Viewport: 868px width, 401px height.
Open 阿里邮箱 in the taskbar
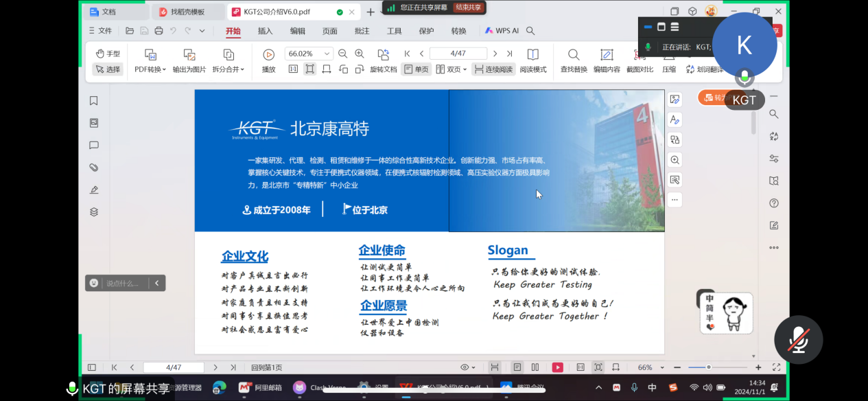click(261, 387)
